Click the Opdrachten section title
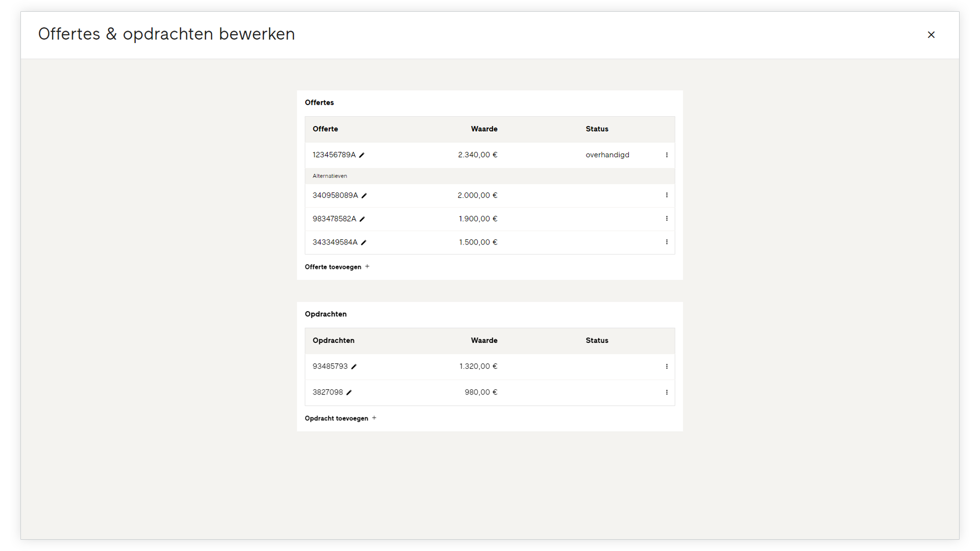 tap(326, 314)
